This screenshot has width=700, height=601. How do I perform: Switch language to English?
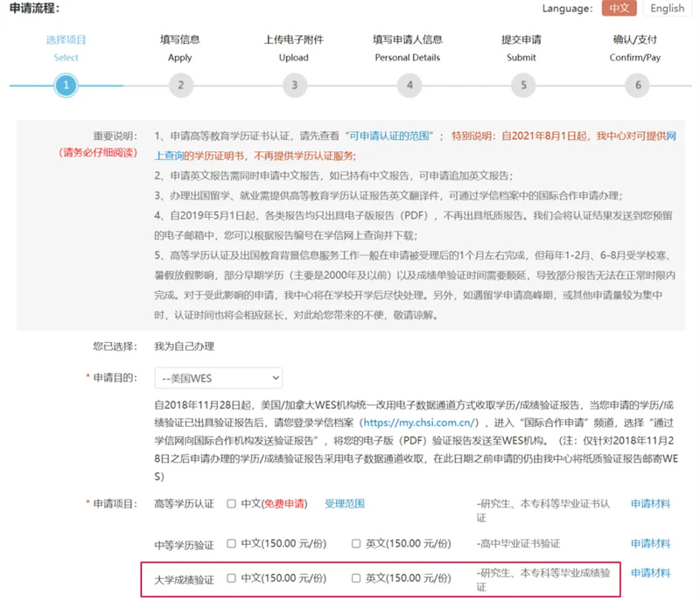pos(668,9)
